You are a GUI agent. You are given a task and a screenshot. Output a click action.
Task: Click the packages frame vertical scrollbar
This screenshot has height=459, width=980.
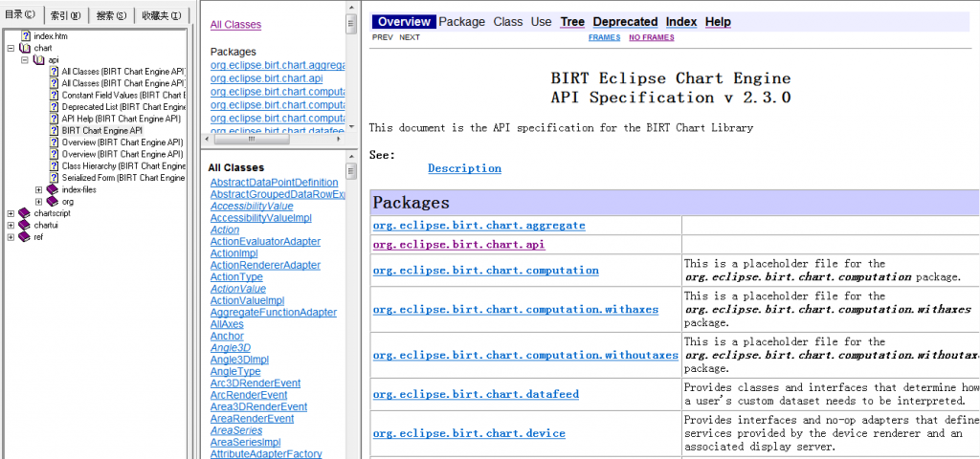350,69
